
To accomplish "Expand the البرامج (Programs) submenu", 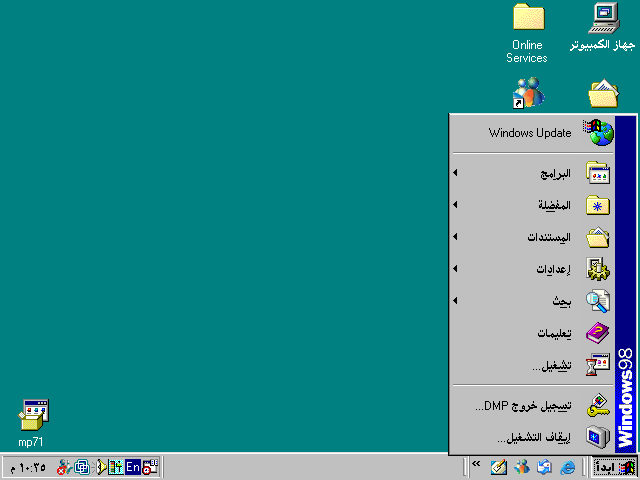I will [x=532, y=173].
